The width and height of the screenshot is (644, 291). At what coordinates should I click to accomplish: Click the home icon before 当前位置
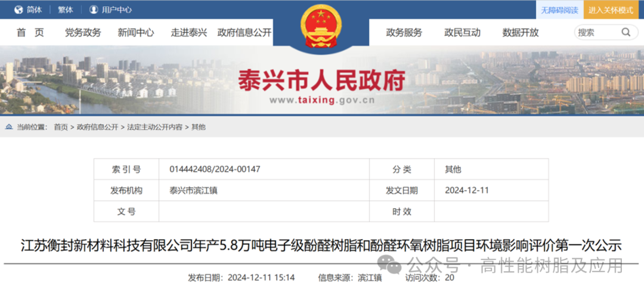[9, 127]
